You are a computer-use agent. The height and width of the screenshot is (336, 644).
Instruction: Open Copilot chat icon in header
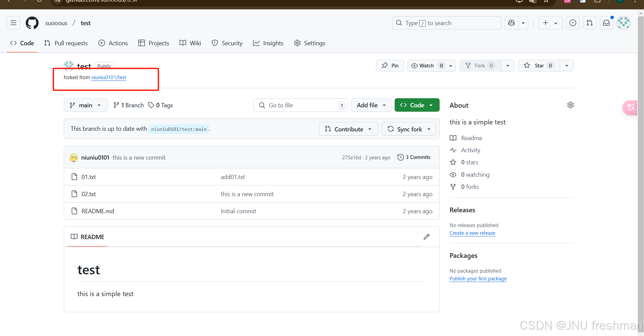coord(511,23)
